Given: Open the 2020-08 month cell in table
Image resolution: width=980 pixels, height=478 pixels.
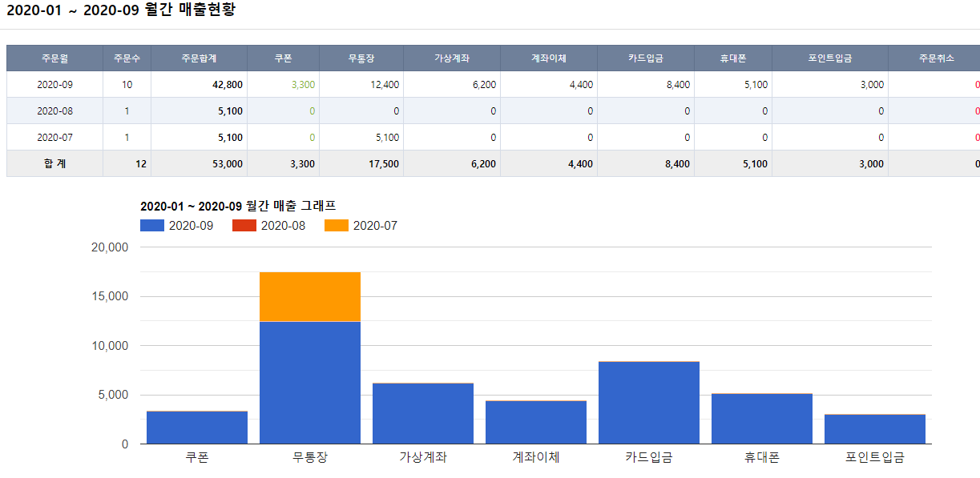Looking at the screenshot, I should click(x=54, y=111).
